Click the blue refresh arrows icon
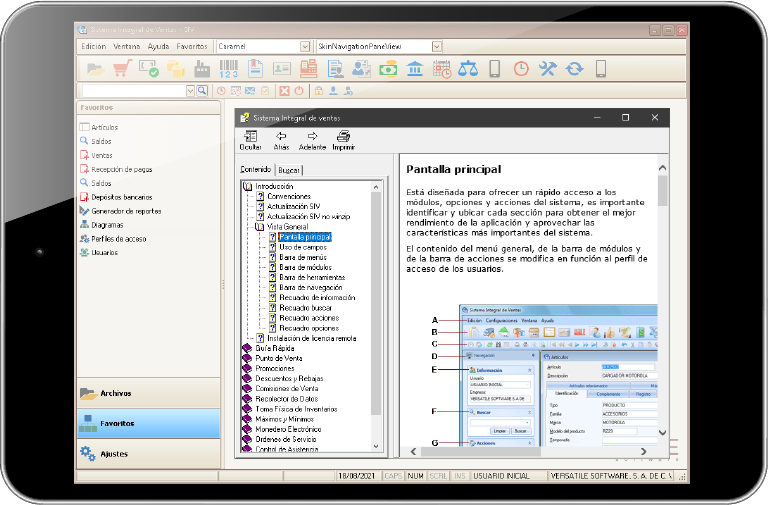Viewport: 768px width, 505px height. pos(574,69)
